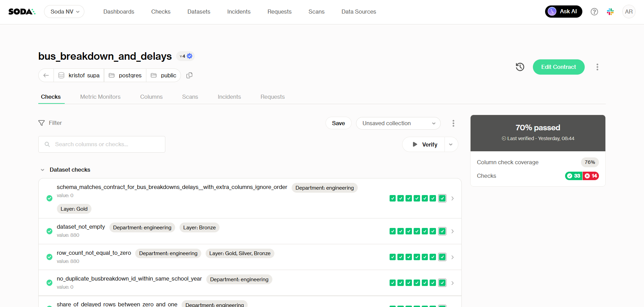Click the copy dataset path icon
Screen dimensions: 644x307
(x=189, y=75)
